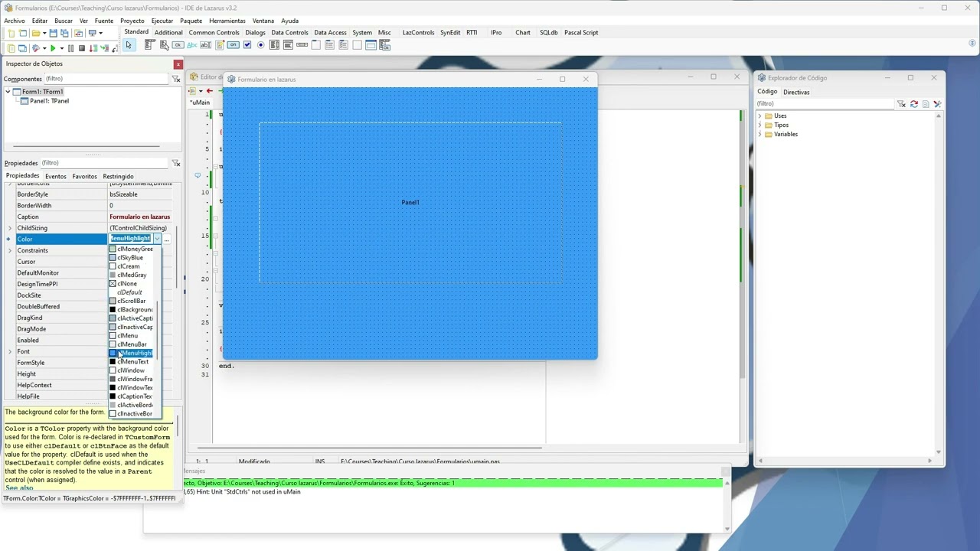The width and height of the screenshot is (980, 551).
Task: Select the TFrame component icon
Action: pos(371,45)
